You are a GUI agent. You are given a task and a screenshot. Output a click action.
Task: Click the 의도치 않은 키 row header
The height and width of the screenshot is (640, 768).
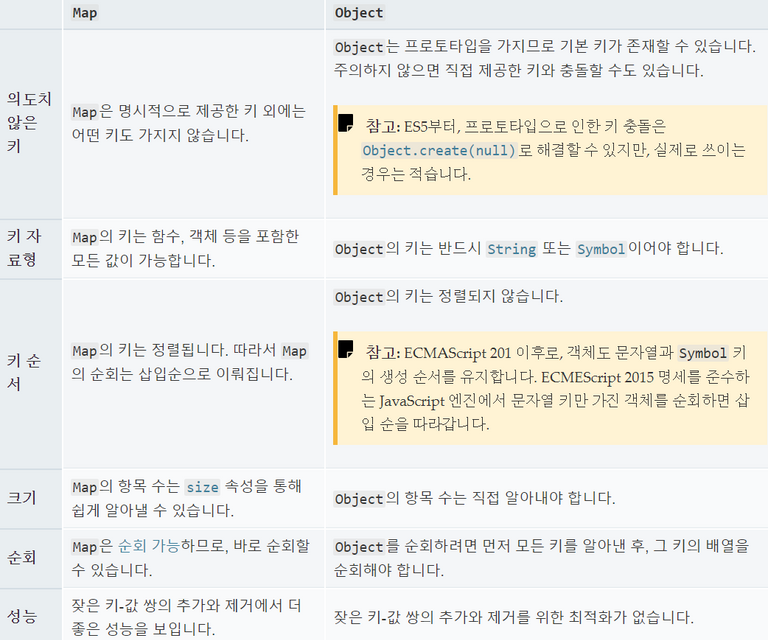coord(31,124)
